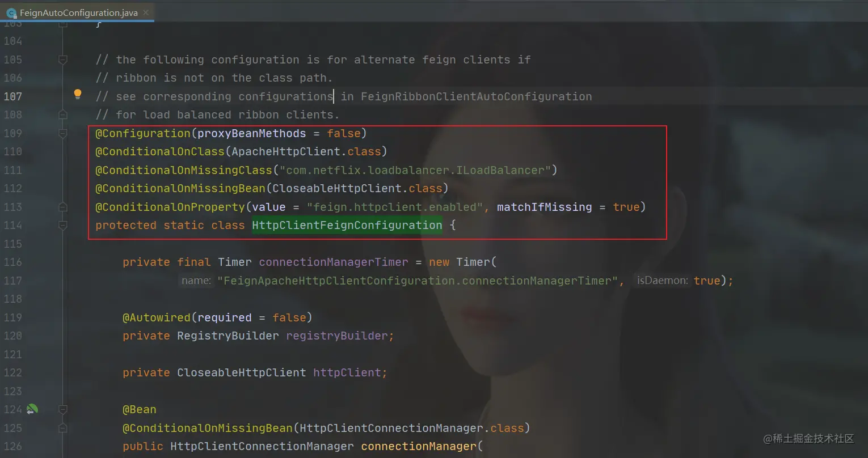Close the FeignAutoConfiguration.java tab
The image size is (868, 458).
click(146, 12)
